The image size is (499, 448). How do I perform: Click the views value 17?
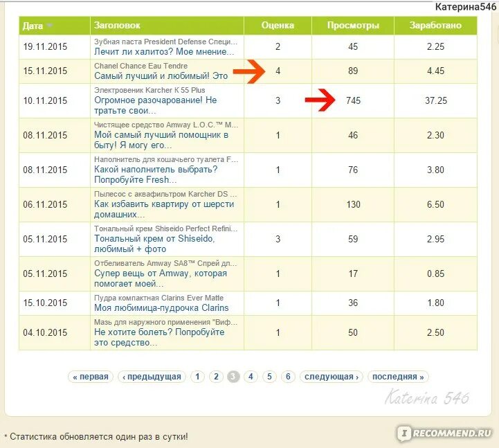coord(353,274)
